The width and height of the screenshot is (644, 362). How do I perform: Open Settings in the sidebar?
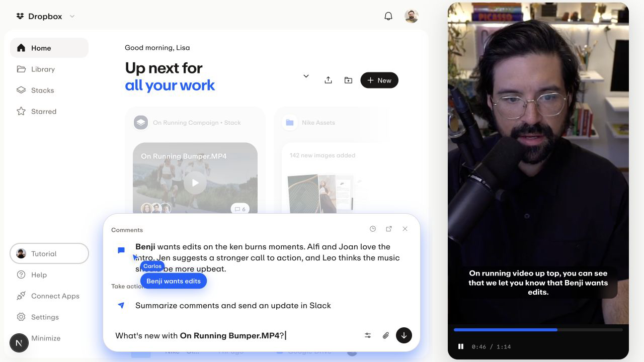tap(49, 317)
